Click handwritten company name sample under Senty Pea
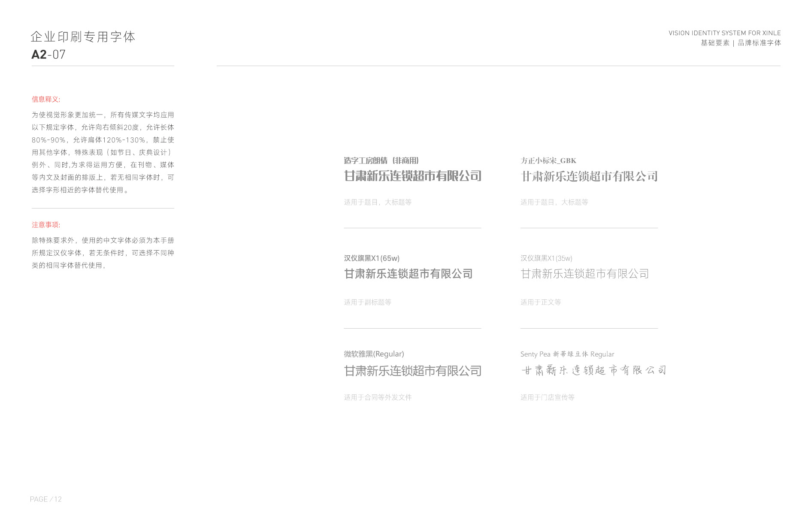 click(x=593, y=370)
